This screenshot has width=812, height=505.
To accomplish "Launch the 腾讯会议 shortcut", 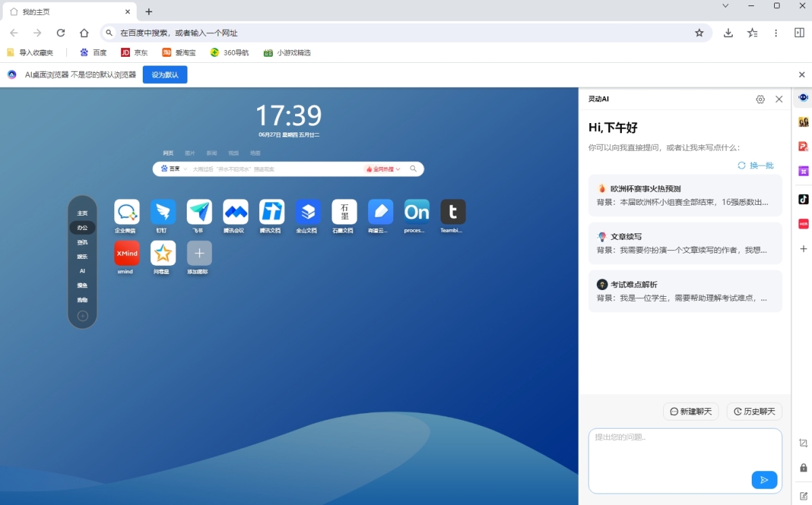I will click(x=235, y=212).
